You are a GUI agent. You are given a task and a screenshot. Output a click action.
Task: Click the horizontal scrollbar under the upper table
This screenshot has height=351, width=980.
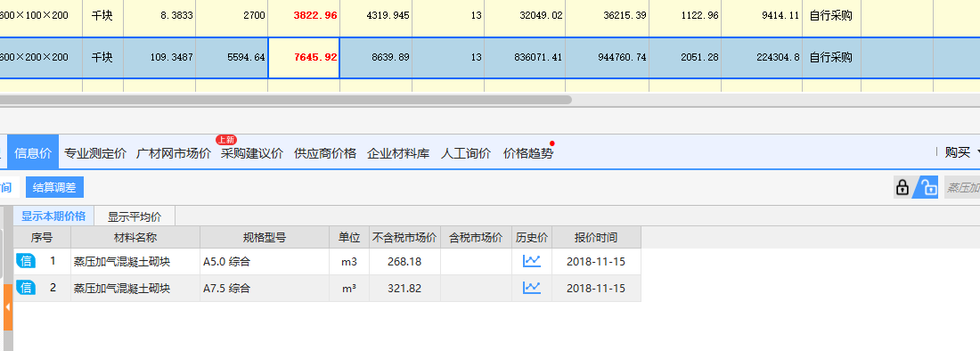tap(285, 99)
